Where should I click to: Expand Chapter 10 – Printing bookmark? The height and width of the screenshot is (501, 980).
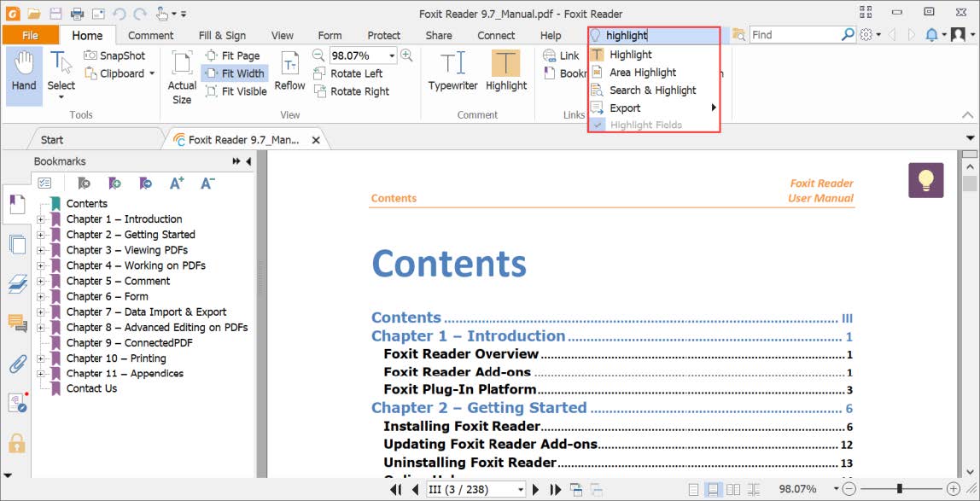pyautogui.click(x=40, y=358)
